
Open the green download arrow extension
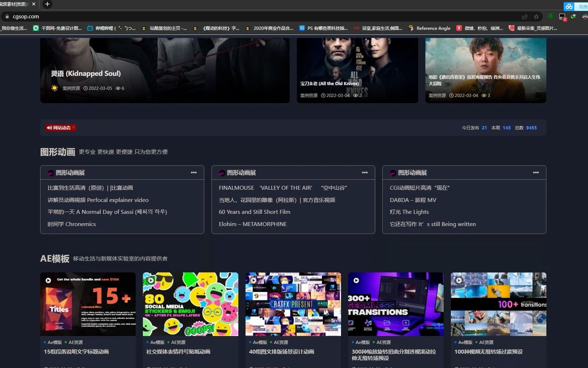point(551,17)
